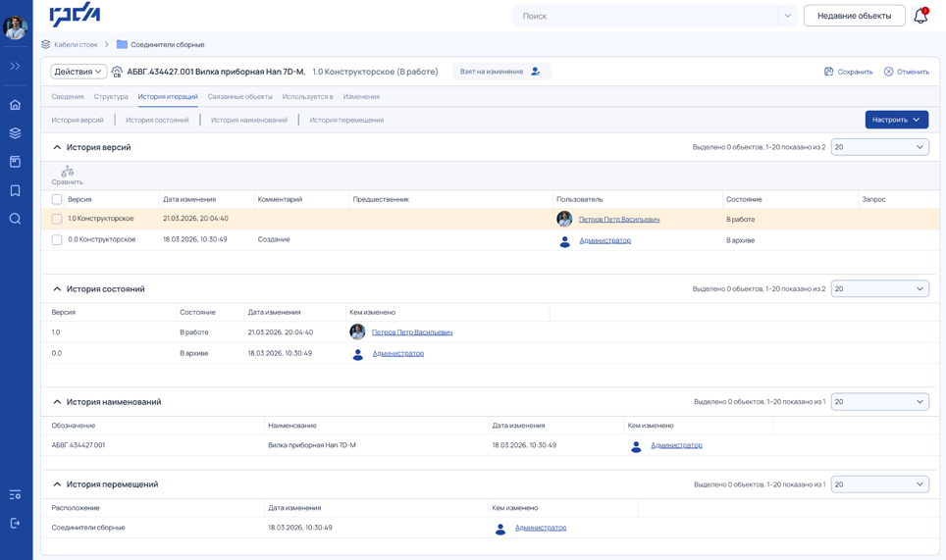The width and height of the screenshot is (946, 560).
Task: Switch to the Сведения tab
Action: coord(68,96)
